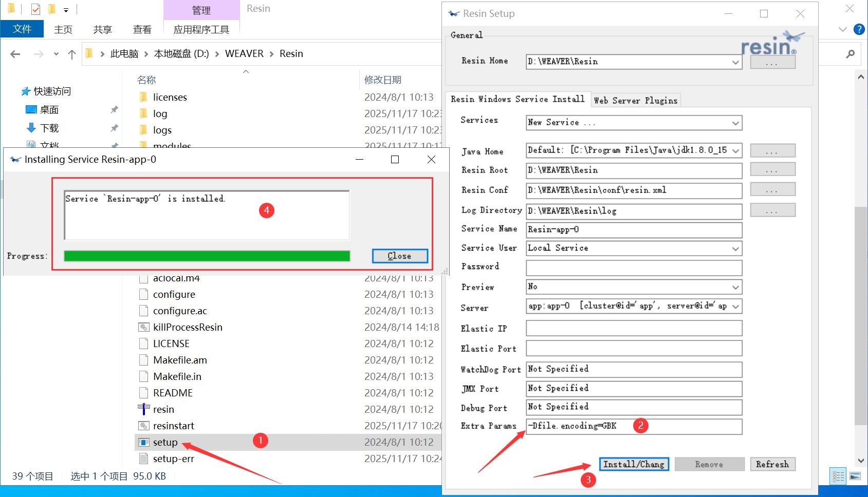Switch to large thumbnails view icon
868x497 pixels.
click(855, 476)
